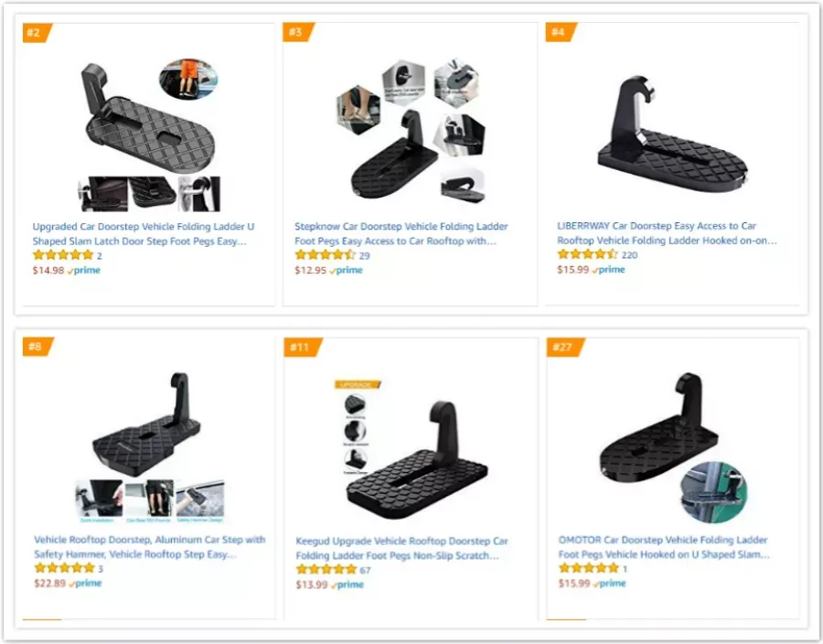This screenshot has width=823, height=644.
Task: Click the #3 rank badge
Action: (x=298, y=32)
